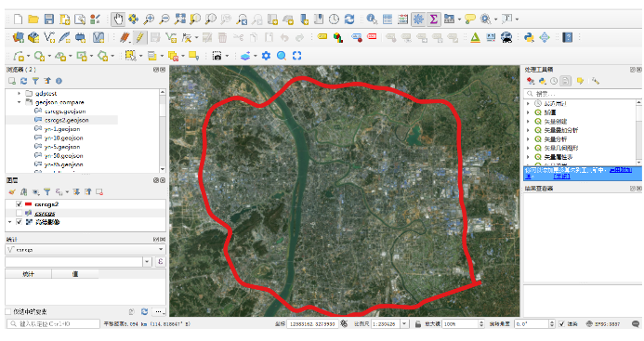The height and width of the screenshot is (341, 644).
Task: Filter legend in Layers panel
Action: [x=47, y=191]
